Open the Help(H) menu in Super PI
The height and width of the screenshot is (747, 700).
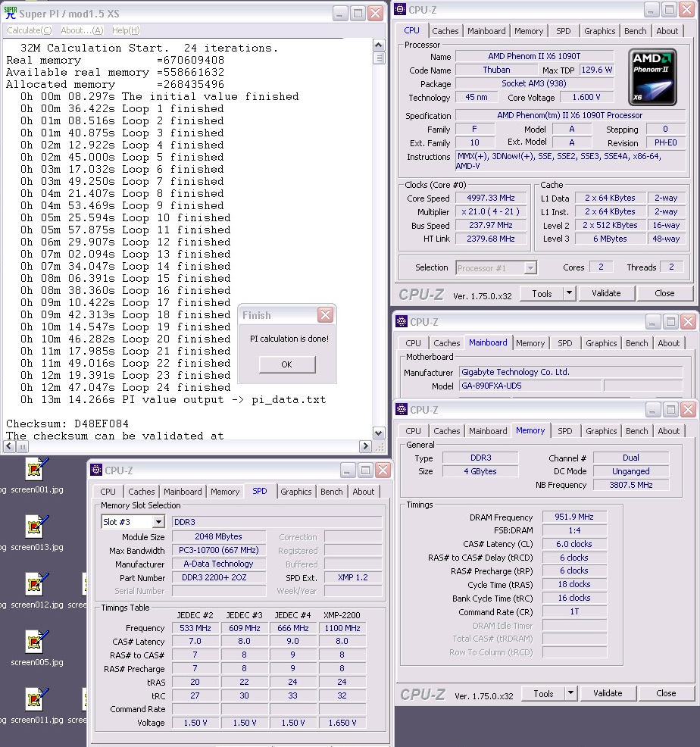tap(126, 30)
